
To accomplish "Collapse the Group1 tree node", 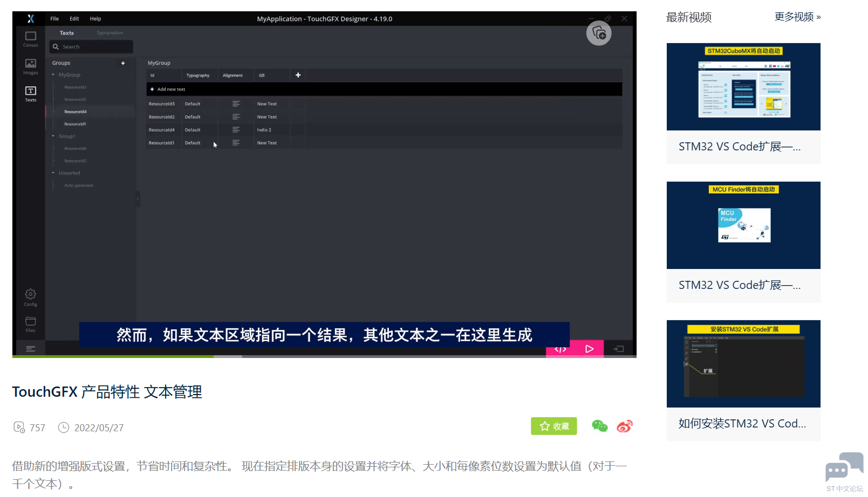I will click(x=53, y=136).
